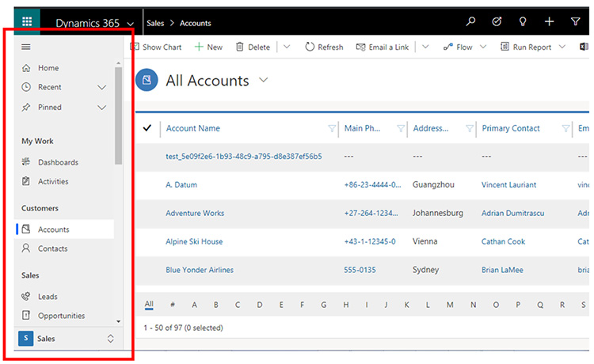Viewport: 594px width, 364px height.
Task: Click the Excel export icon in command bar
Action: (584, 47)
